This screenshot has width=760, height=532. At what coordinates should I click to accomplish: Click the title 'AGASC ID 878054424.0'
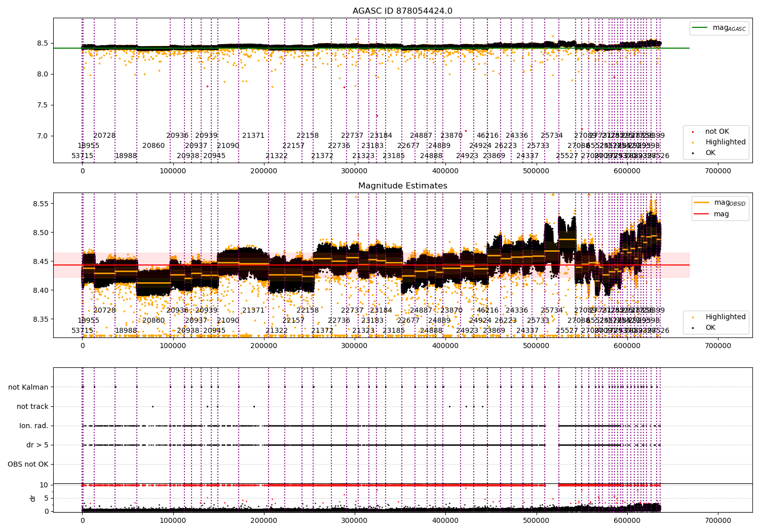[x=402, y=11]
